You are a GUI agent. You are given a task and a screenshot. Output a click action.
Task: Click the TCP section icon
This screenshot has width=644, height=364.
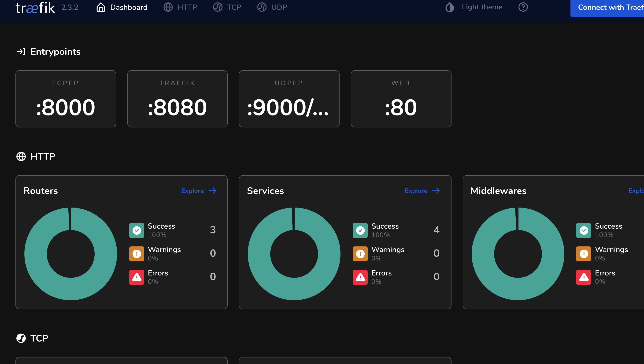(x=21, y=338)
